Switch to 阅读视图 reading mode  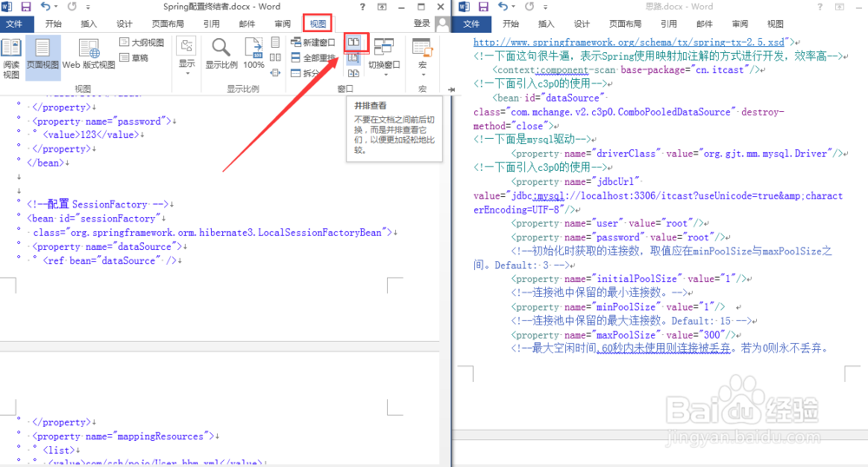[11, 59]
